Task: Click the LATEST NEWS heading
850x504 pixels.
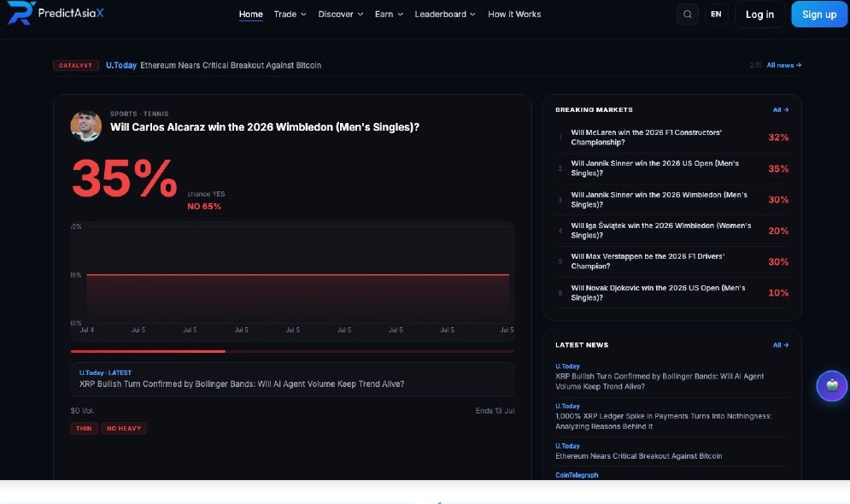Action: click(582, 344)
